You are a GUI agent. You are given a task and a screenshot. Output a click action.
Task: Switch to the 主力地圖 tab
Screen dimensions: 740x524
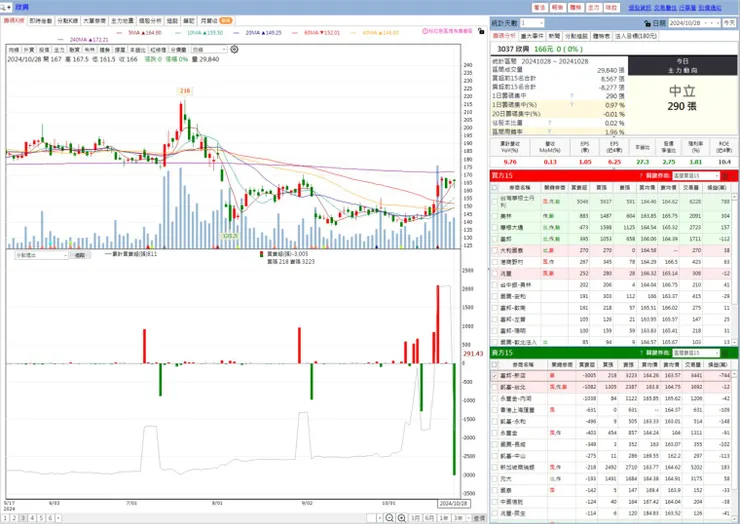[x=122, y=21]
